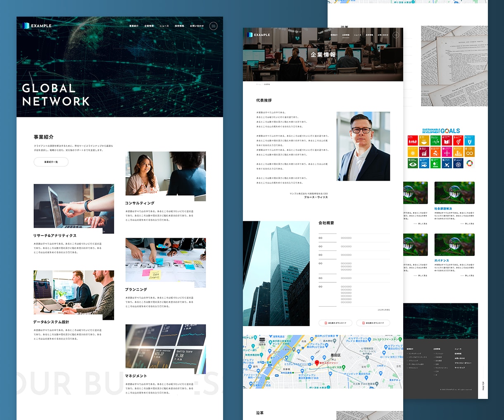504x420 pixels.
Task: Click EXAMPLE logo on the GLOBAL NETWORK page
Action: coord(38,26)
